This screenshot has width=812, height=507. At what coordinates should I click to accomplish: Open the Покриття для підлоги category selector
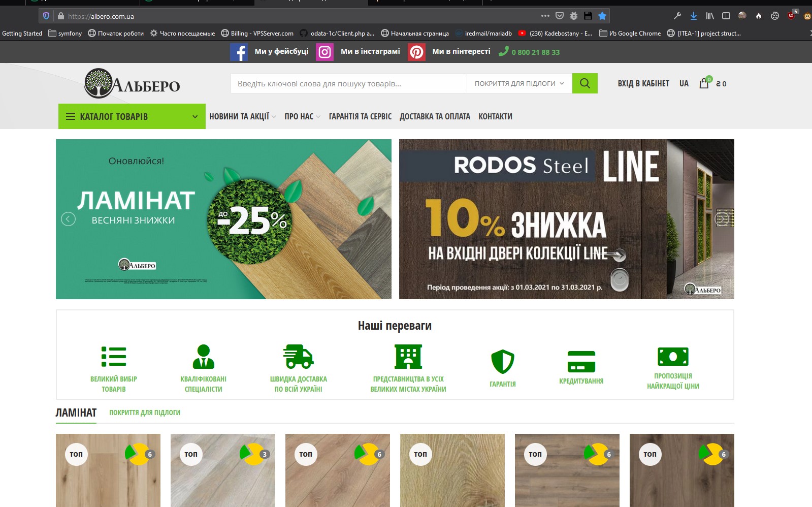[519, 83]
